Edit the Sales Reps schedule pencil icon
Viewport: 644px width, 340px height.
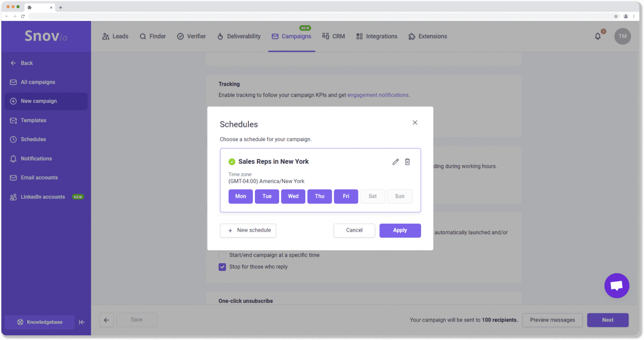[x=395, y=162]
